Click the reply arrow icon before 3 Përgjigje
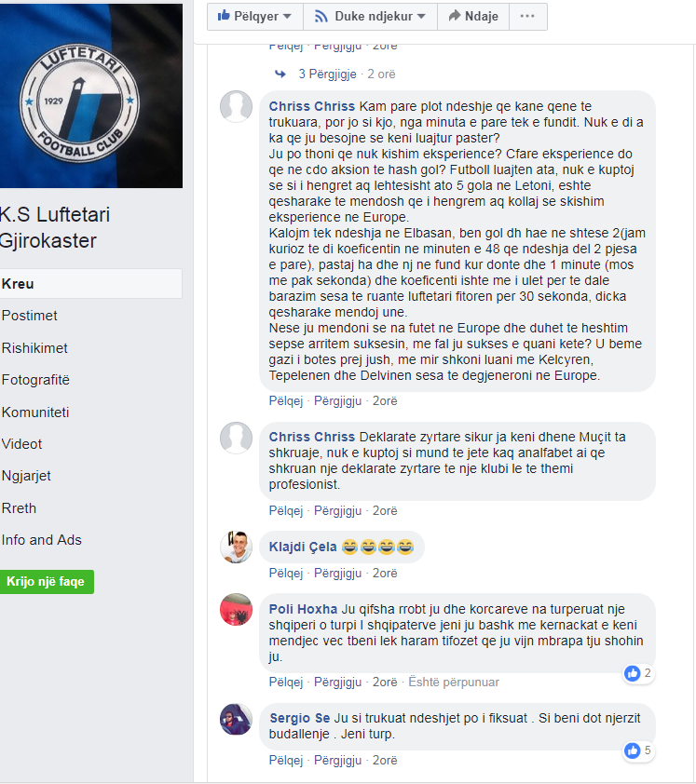Screen dimensions: 696x784 pos(280,74)
